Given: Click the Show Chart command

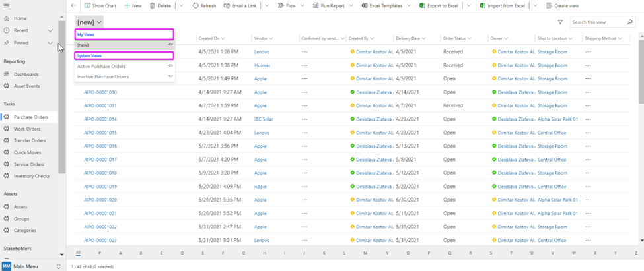Looking at the screenshot, I should click(x=100, y=5).
